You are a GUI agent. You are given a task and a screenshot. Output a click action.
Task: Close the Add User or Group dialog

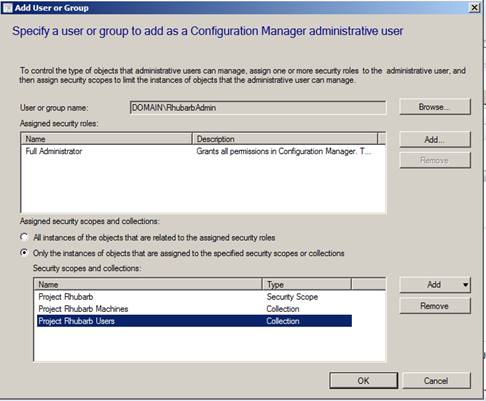click(474, 7)
